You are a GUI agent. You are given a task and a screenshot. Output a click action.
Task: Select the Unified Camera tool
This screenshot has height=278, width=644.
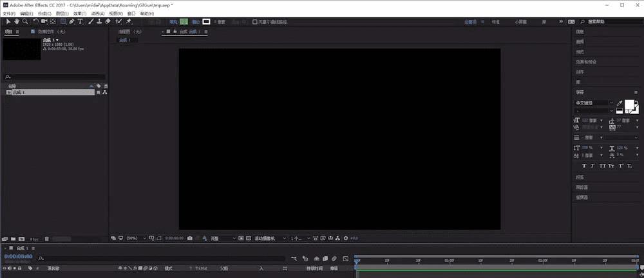point(44,21)
